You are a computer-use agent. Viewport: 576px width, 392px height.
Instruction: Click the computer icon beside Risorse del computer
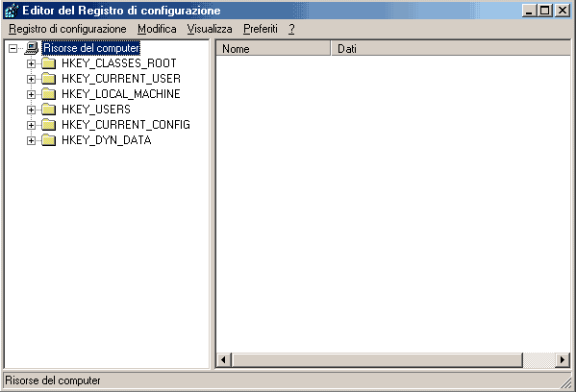[x=32, y=48]
